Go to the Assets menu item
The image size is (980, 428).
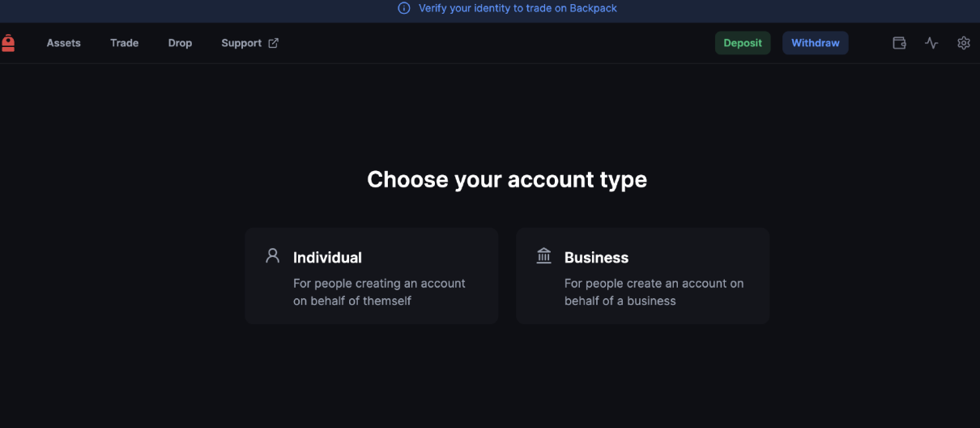(x=63, y=43)
